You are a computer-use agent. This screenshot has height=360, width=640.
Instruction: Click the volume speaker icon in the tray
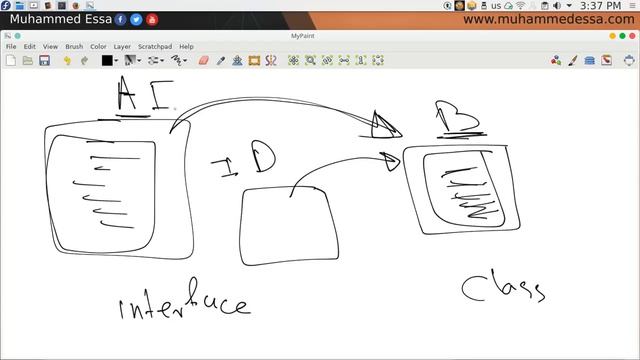click(x=557, y=6)
